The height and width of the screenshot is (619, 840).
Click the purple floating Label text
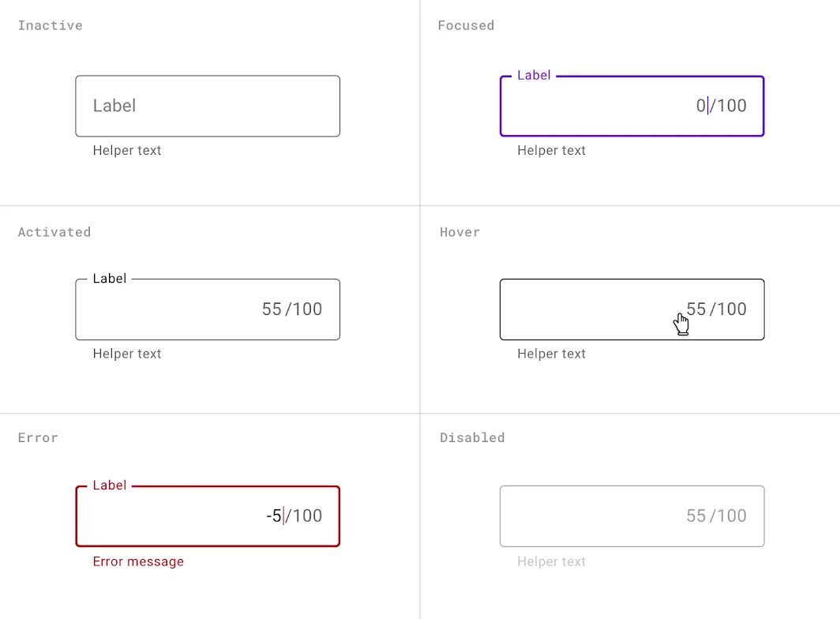coord(534,76)
